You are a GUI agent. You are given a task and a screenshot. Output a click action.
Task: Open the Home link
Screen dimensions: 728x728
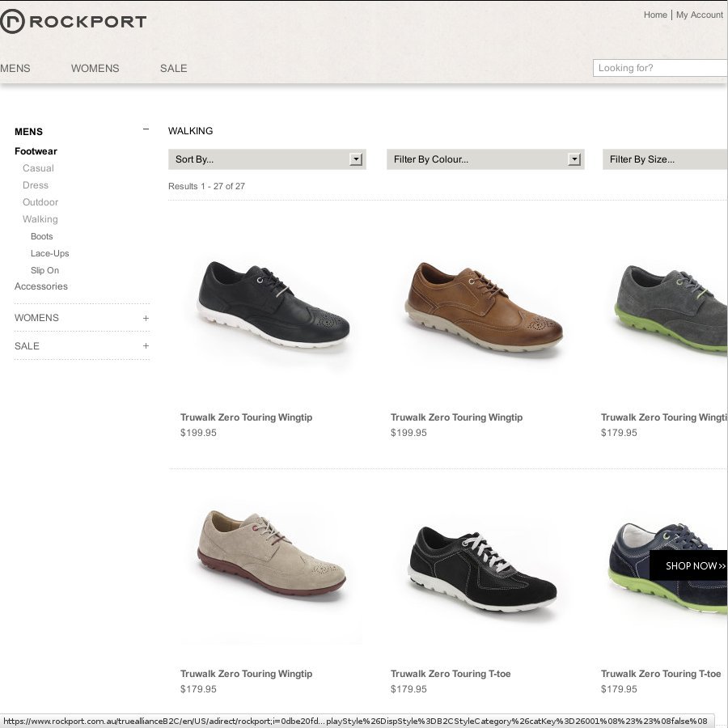pos(655,15)
